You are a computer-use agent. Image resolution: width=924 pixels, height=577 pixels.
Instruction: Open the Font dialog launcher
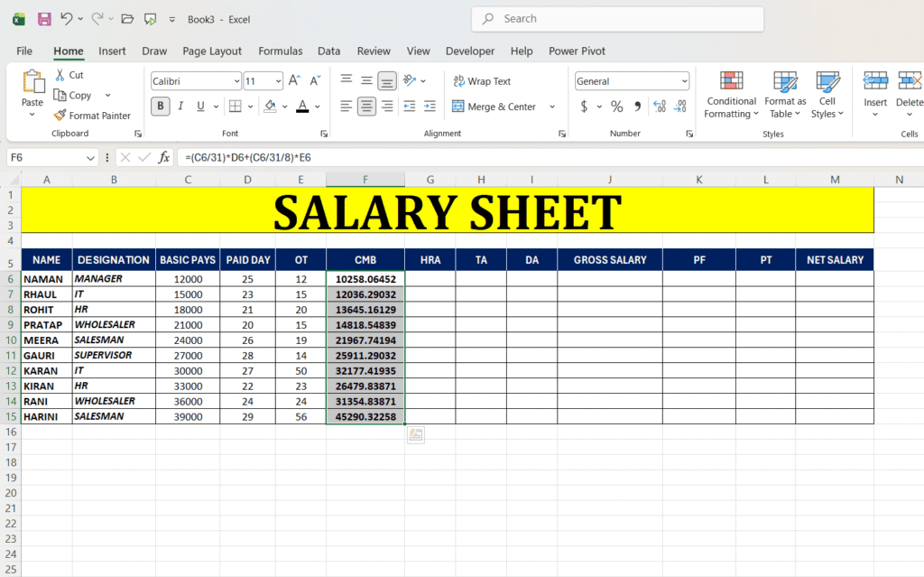tap(324, 134)
